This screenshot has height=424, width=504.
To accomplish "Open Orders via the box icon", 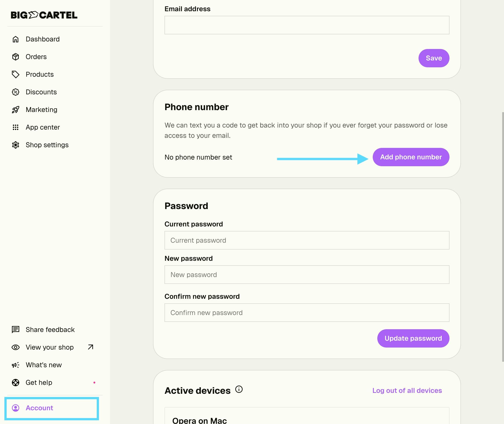I will (16, 57).
